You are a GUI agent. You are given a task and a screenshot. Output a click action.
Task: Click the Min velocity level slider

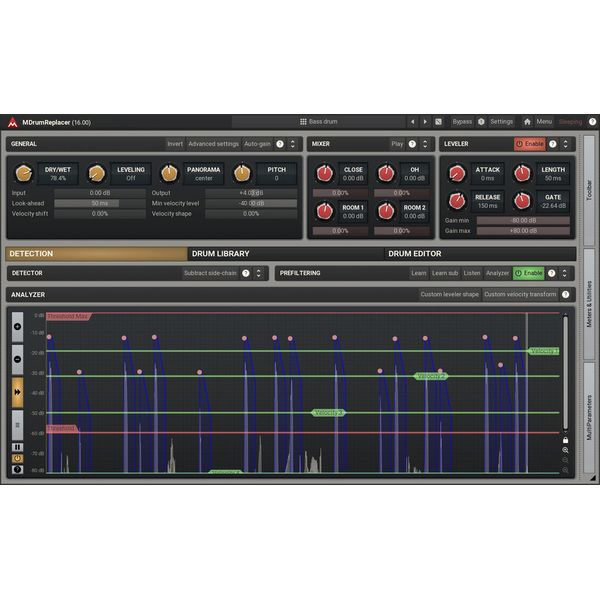click(x=251, y=203)
